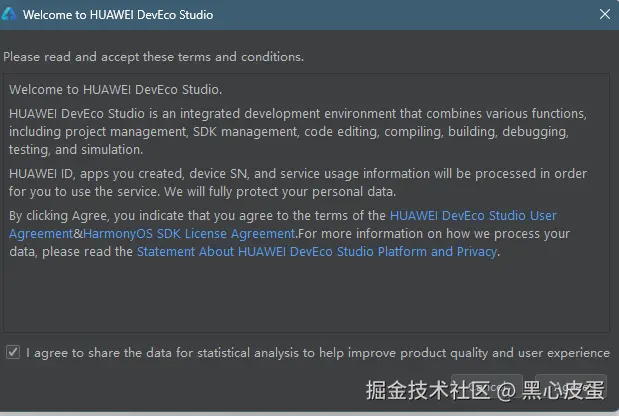
Task: Click the 'Please read and accept' instruction line
Action: click(x=154, y=57)
